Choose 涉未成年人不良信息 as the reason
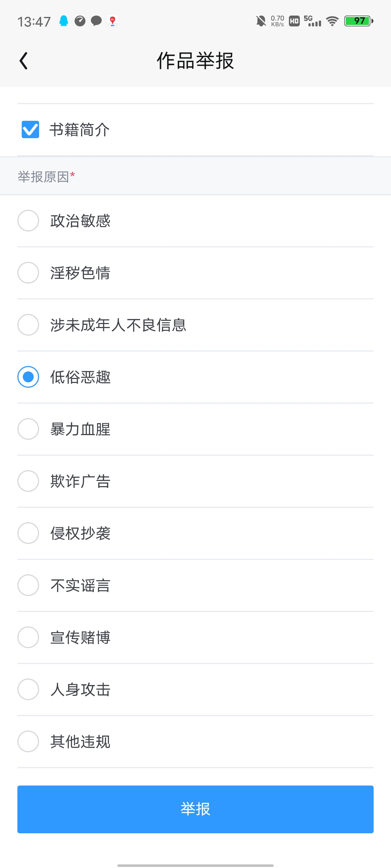 (x=28, y=325)
